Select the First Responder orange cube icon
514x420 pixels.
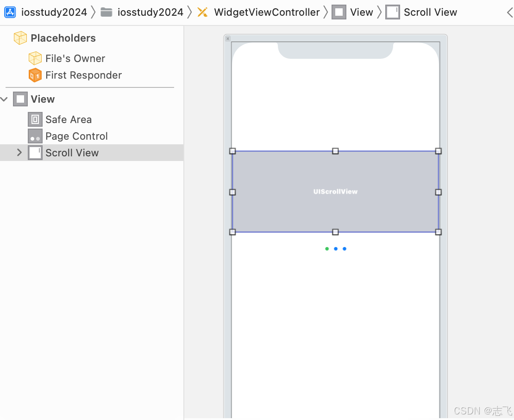click(x=35, y=75)
